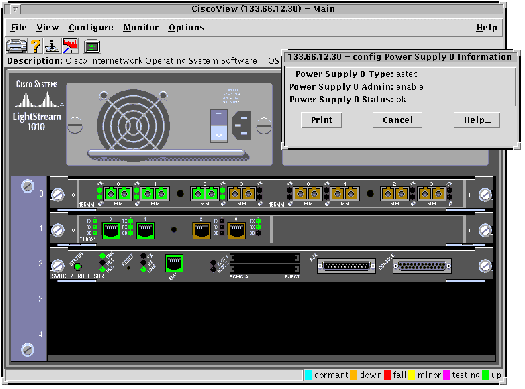
Task: Click the orange down legend swatch
Action: [354, 375]
